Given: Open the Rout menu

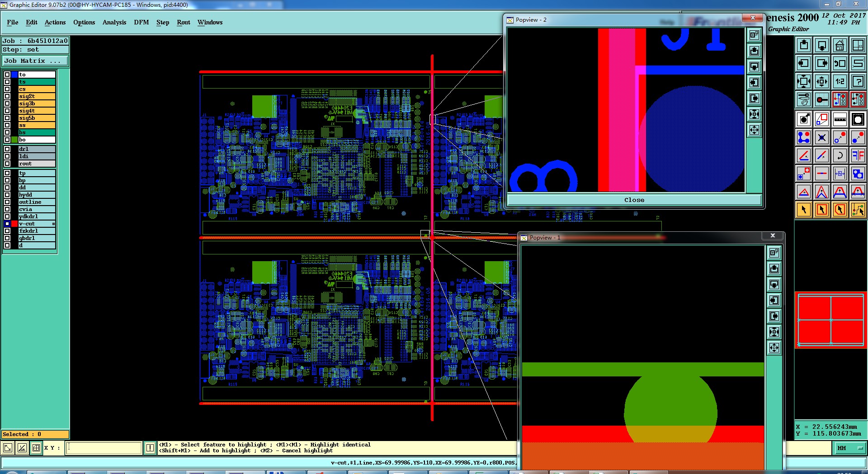Looking at the screenshot, I should point(184,22).
